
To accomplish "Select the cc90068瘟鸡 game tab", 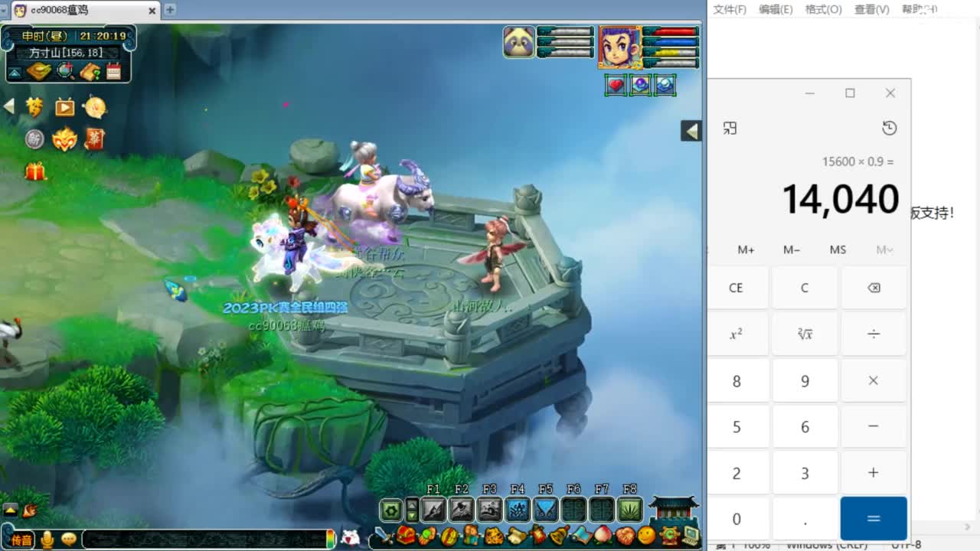I will click(x=84, y=11).
